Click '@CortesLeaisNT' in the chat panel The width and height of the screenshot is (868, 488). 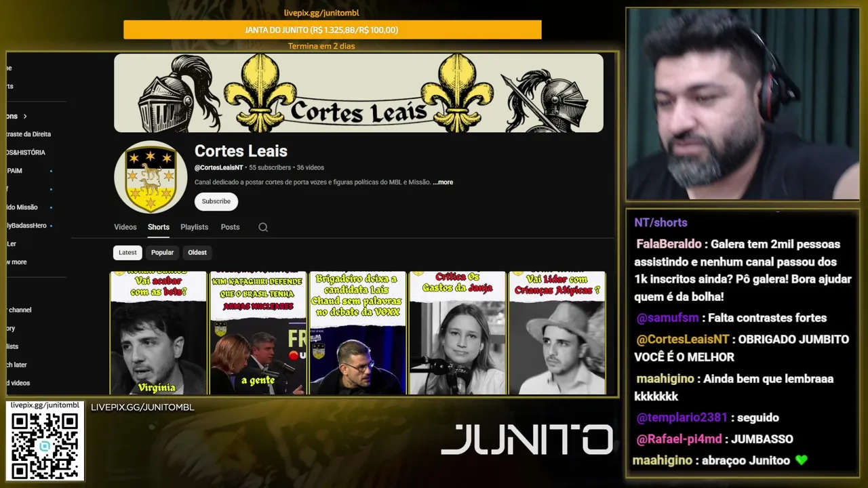(683, 340)
